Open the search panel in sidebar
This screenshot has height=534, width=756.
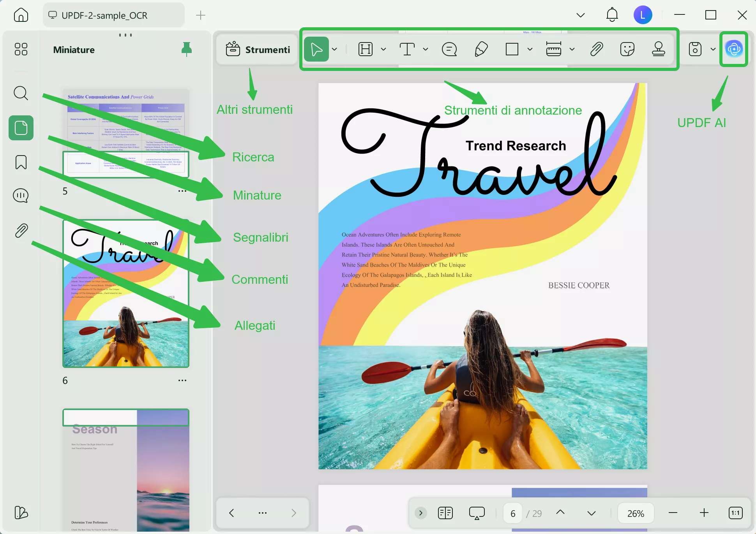tap(21, 93)
